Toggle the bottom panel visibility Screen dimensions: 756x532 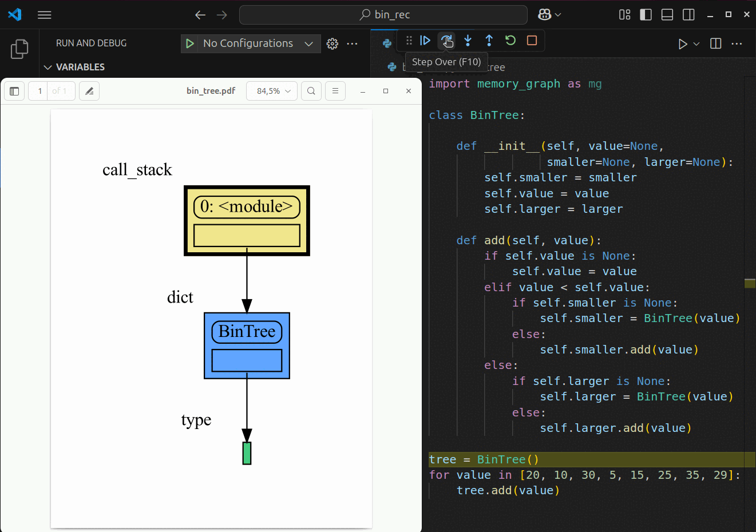tap(667, 14)
